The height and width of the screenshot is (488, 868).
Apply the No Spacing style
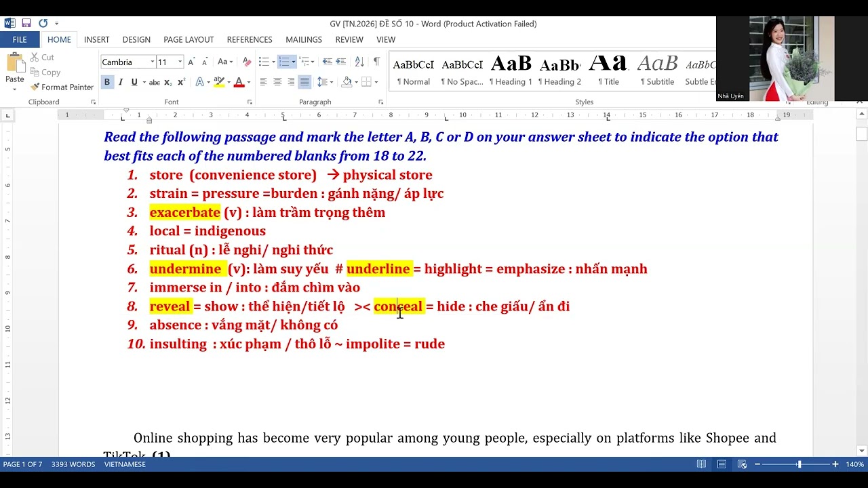(x=462, y=72)
